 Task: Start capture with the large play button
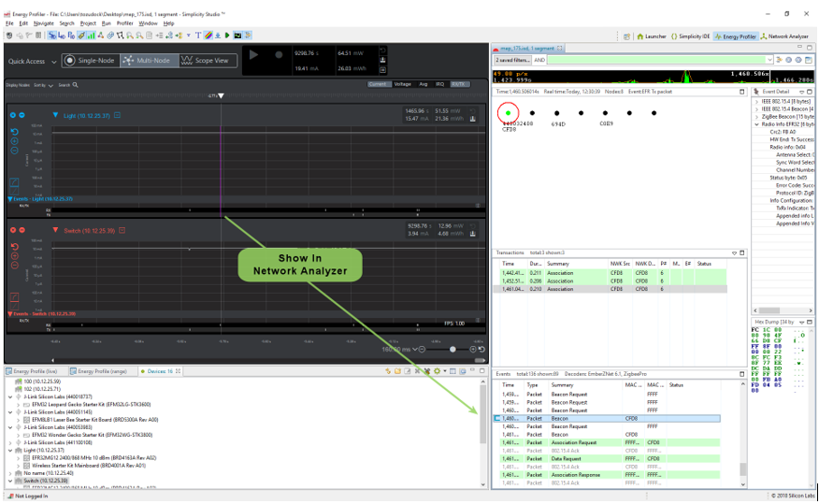click(254, 55)
